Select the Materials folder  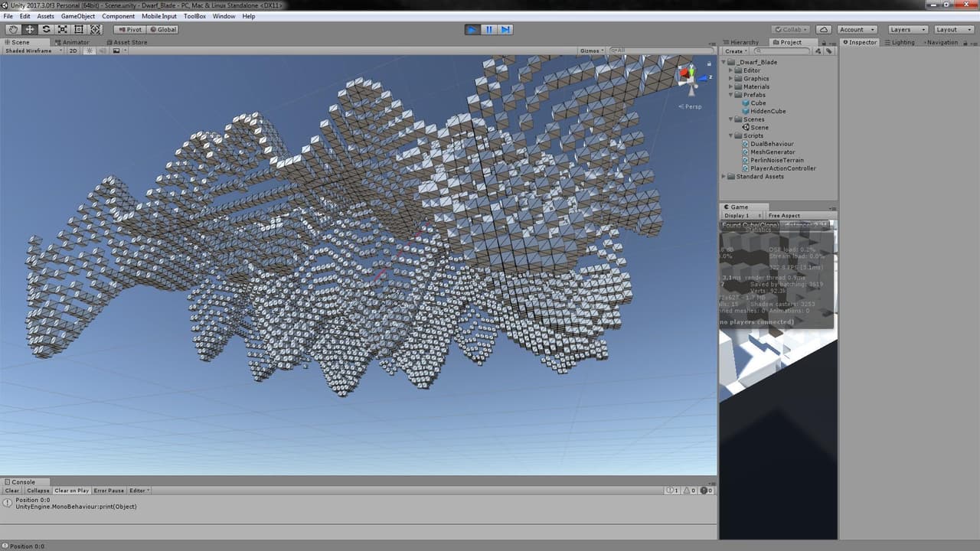(x=756, y=86)
